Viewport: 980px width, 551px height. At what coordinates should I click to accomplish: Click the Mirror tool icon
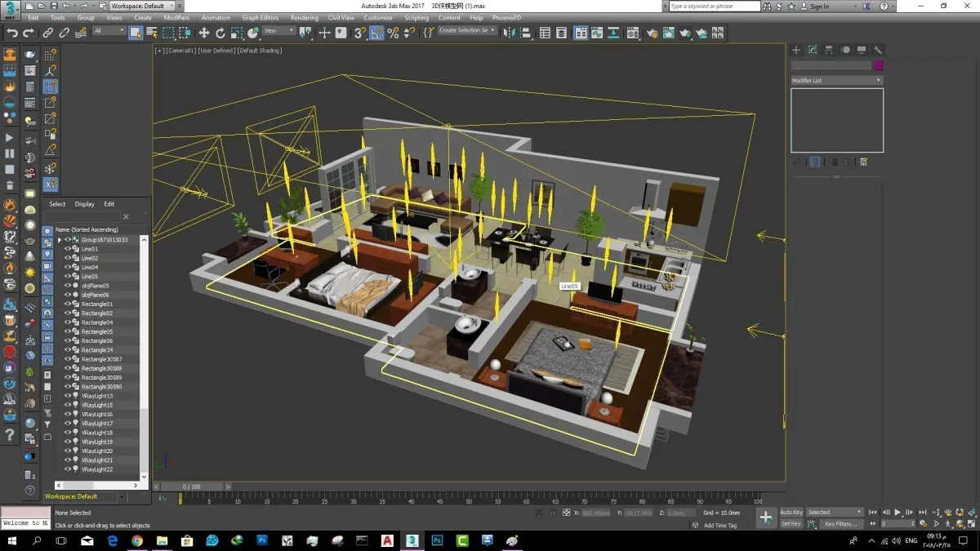click(x=510, y=33)
